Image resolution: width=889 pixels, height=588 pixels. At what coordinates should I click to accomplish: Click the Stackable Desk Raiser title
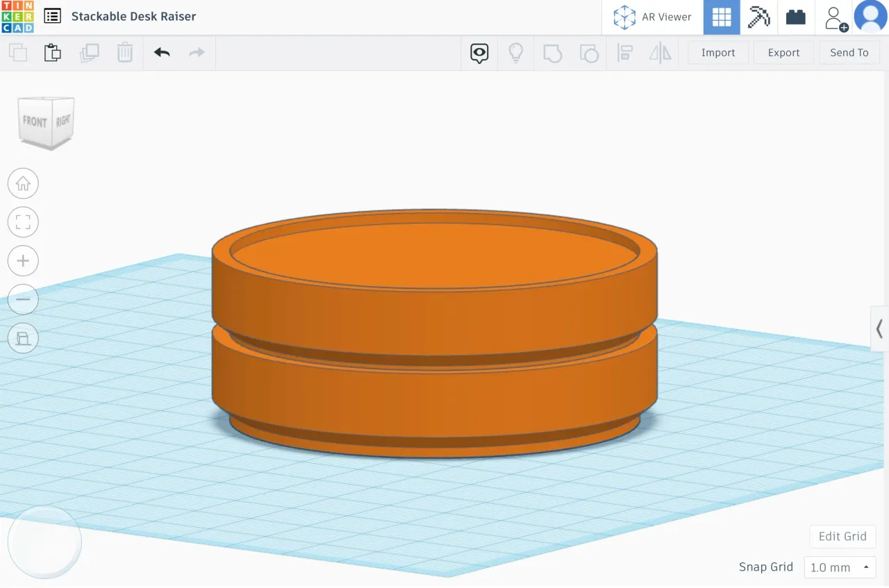134,16
